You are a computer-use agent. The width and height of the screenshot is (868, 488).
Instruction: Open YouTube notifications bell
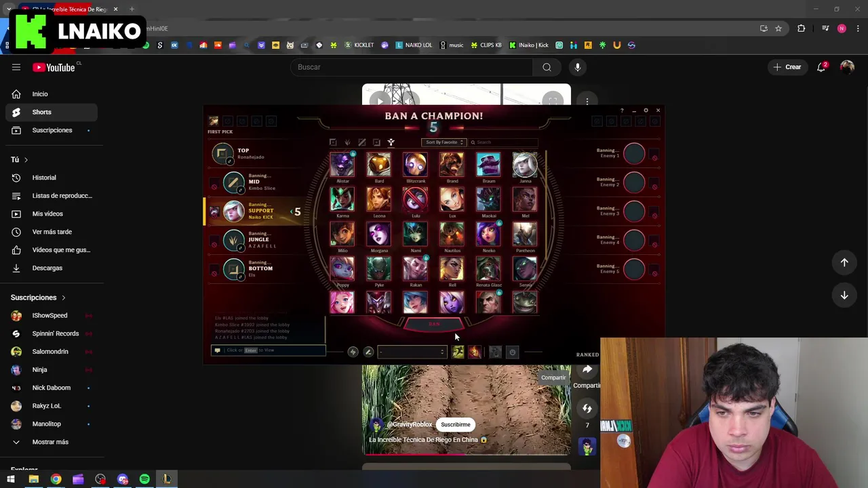822,67
